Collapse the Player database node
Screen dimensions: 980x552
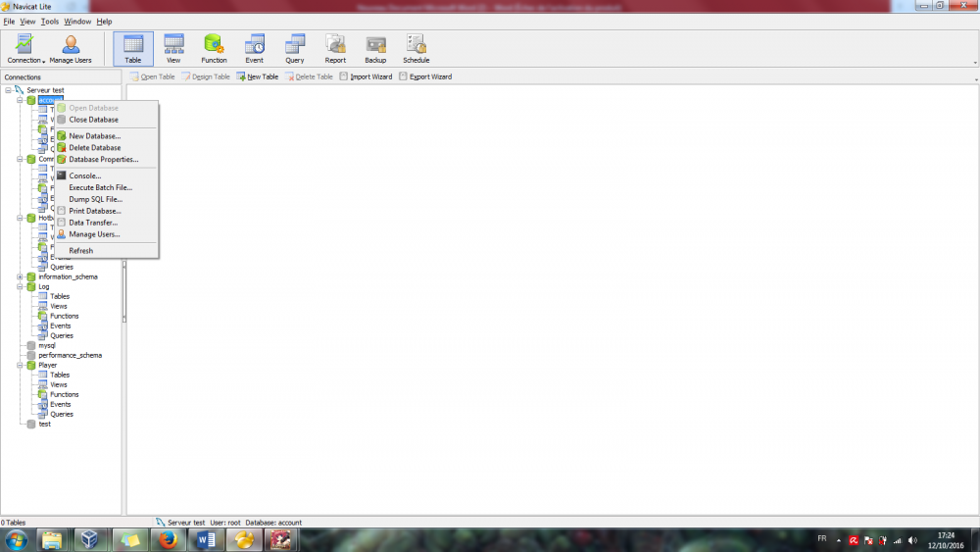click(20, 365)
